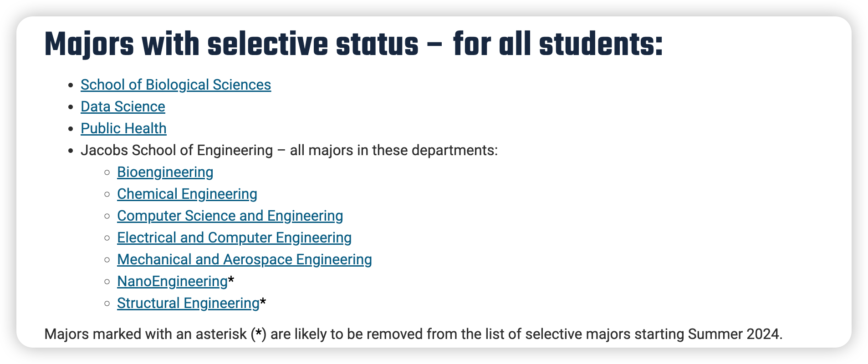The height and width of the screenshot is (364, 868).
Task: Click the asterisk after Structural Engineering
Action: point(263,301)
